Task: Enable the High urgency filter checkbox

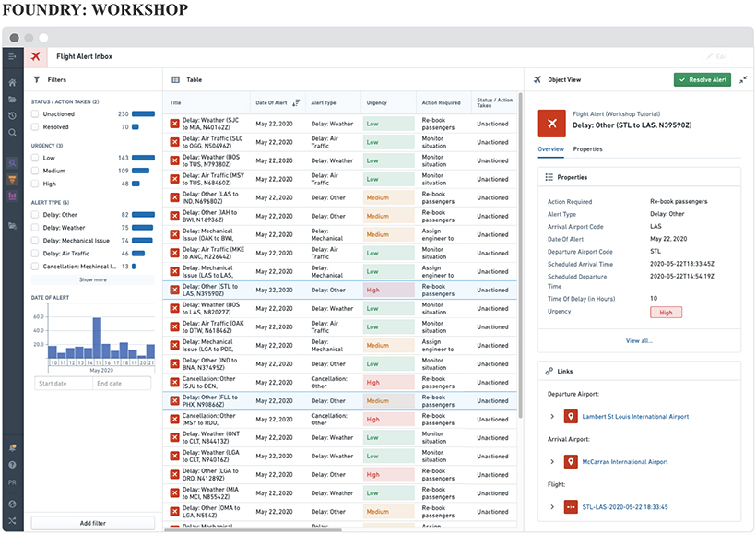Action: [x=37, y=184]
